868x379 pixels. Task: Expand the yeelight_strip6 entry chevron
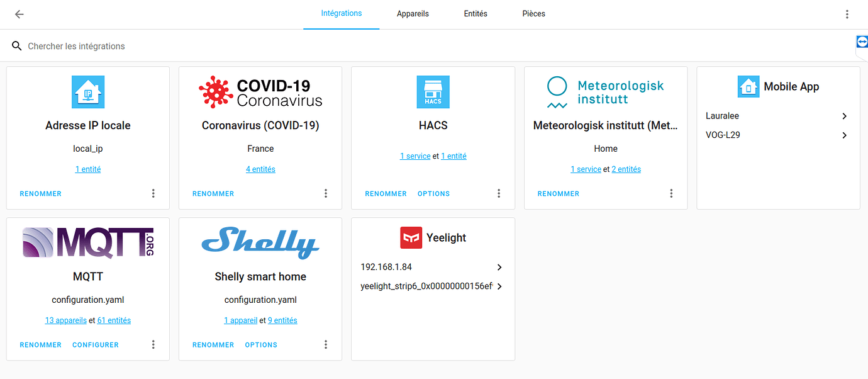click(499, 286)
